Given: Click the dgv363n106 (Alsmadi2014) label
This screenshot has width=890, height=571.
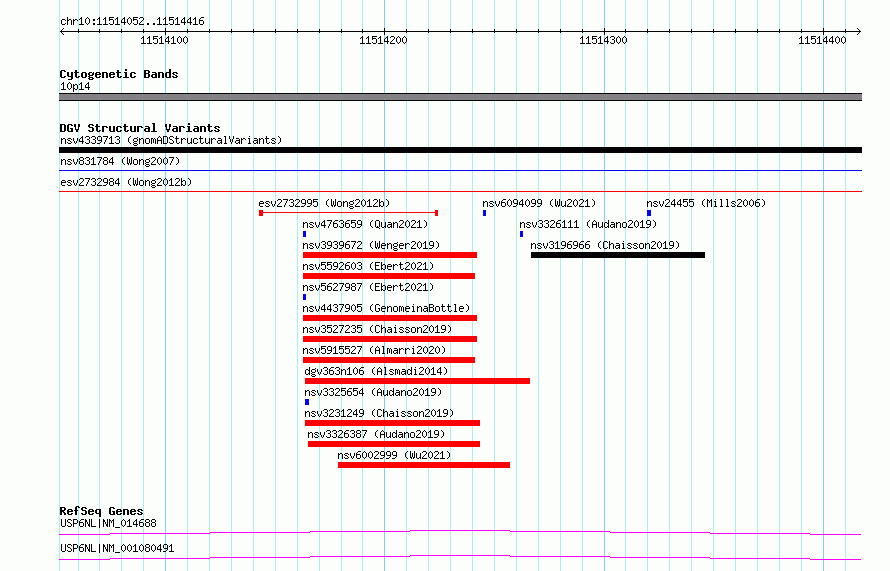Looking at the screenshot, I should (x=376, y=371).
